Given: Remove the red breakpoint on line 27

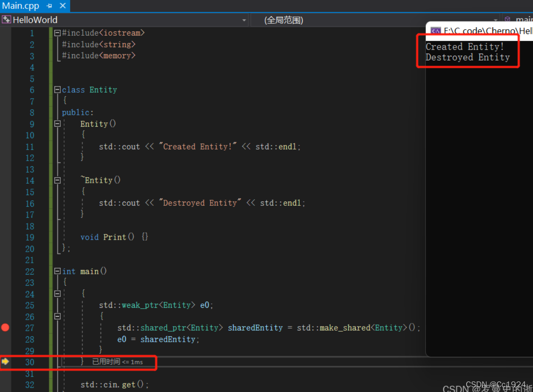Looking at the screenshot, I should coord(5,327).
